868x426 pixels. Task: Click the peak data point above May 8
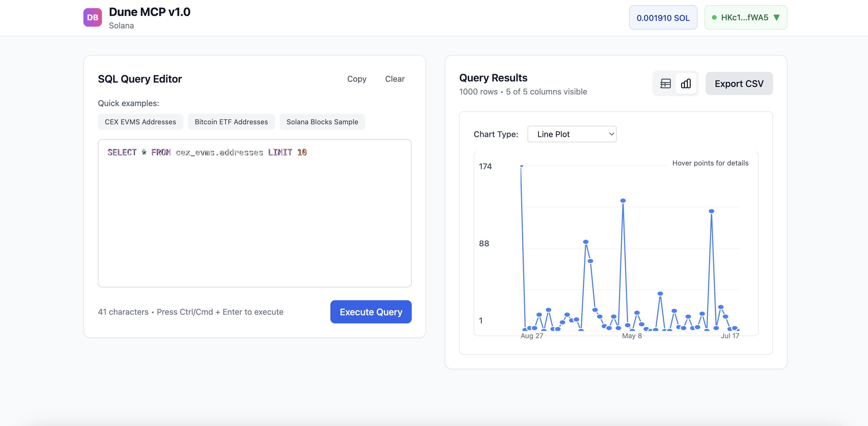tap(623, 201)
